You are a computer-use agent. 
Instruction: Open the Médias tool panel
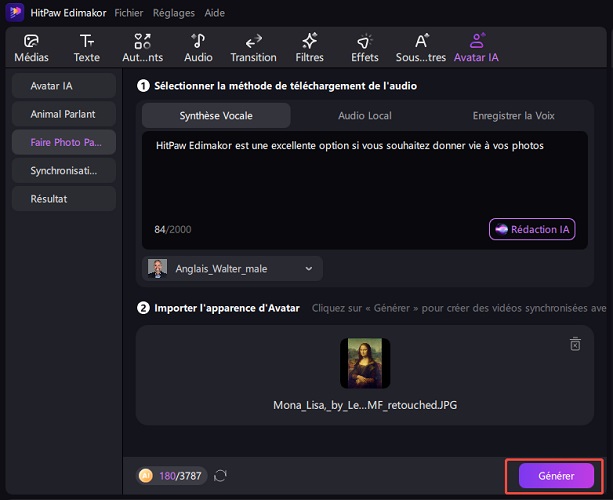31,48
